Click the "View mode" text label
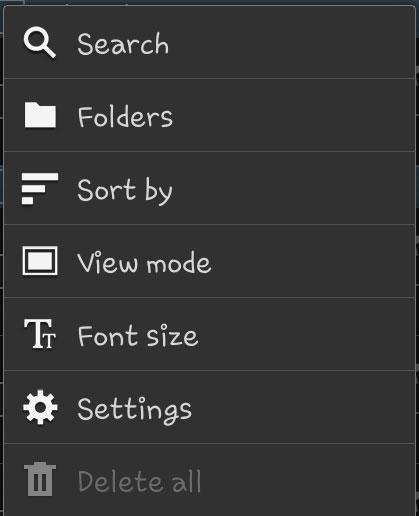The width and height of the screenshot is (419, 516). click(144, 262)
